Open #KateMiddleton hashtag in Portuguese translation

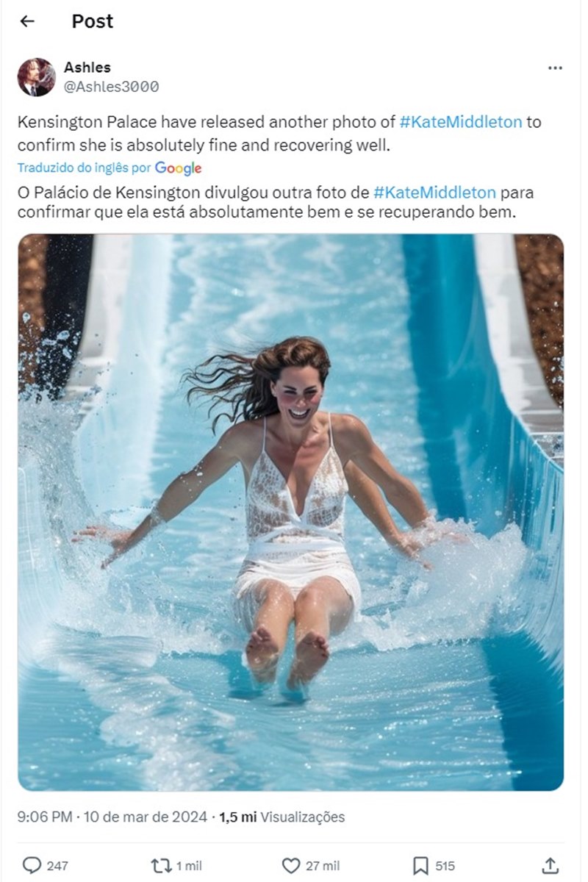click(x=434, y=193)
